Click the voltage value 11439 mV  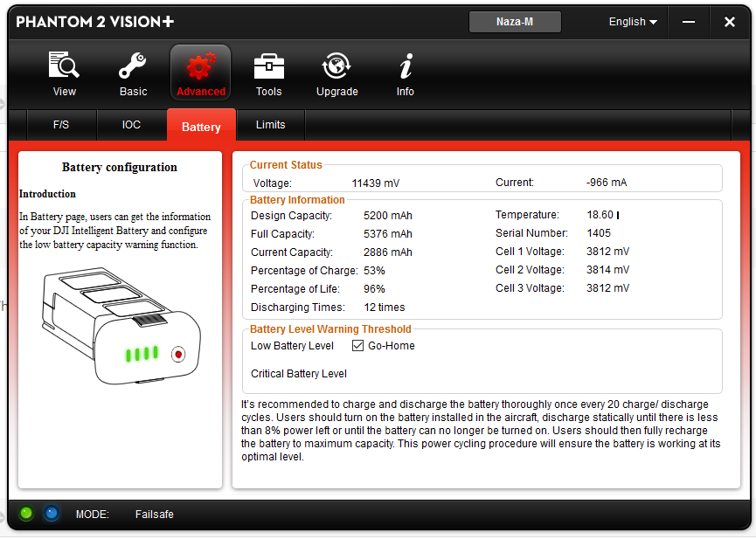pyautogui.click(x=376, y=183)
